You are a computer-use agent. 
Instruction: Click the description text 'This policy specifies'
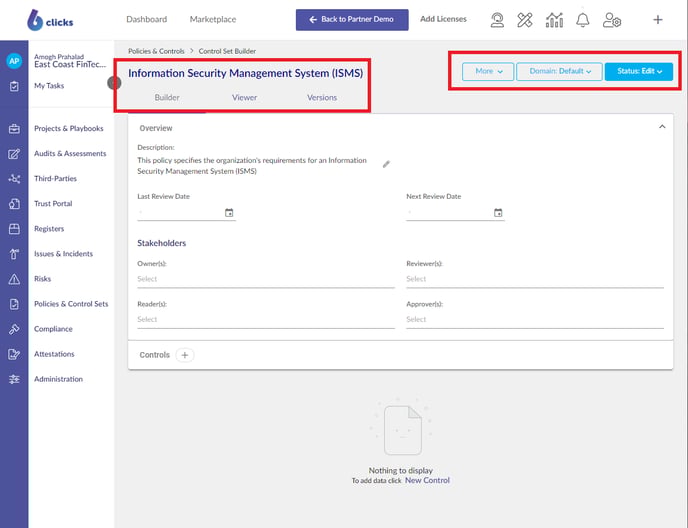pos(252,165)
